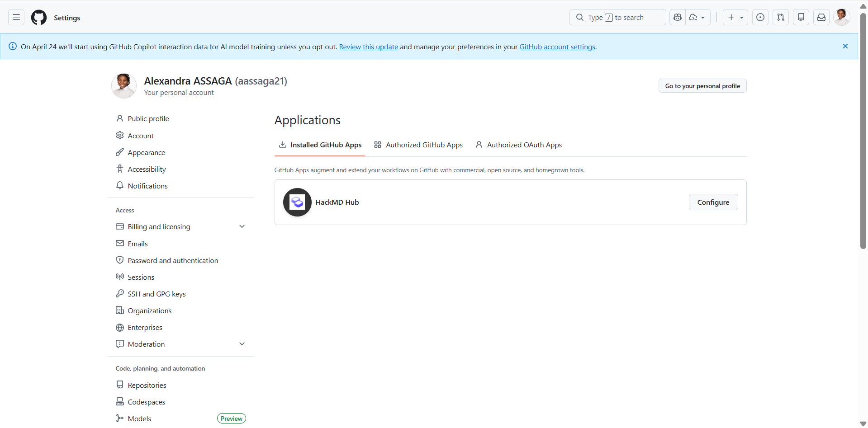The image size is (868, 428).
Task: Open Enterprises settings
Action: [x=181, y=327]
